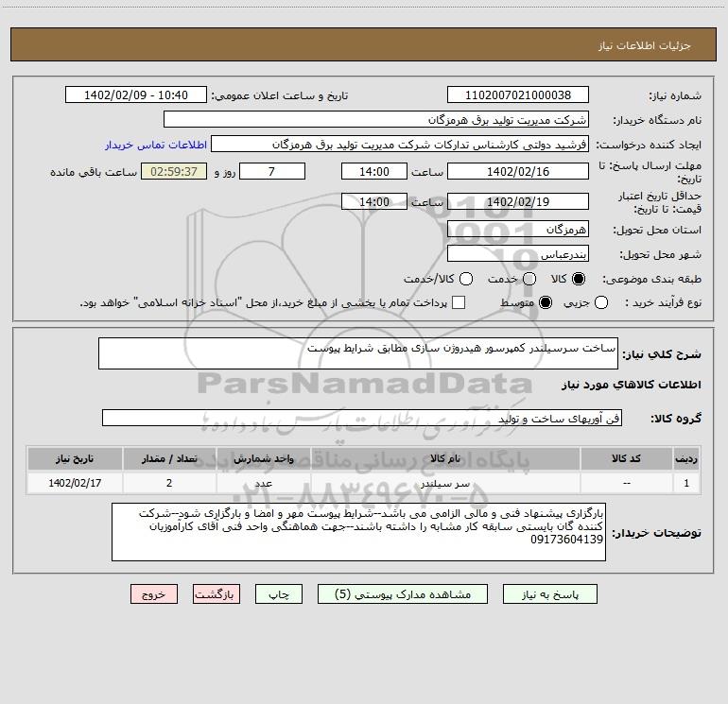Click the کد کالا column header
Screen dimensions: 728x704
pos(626,458)
